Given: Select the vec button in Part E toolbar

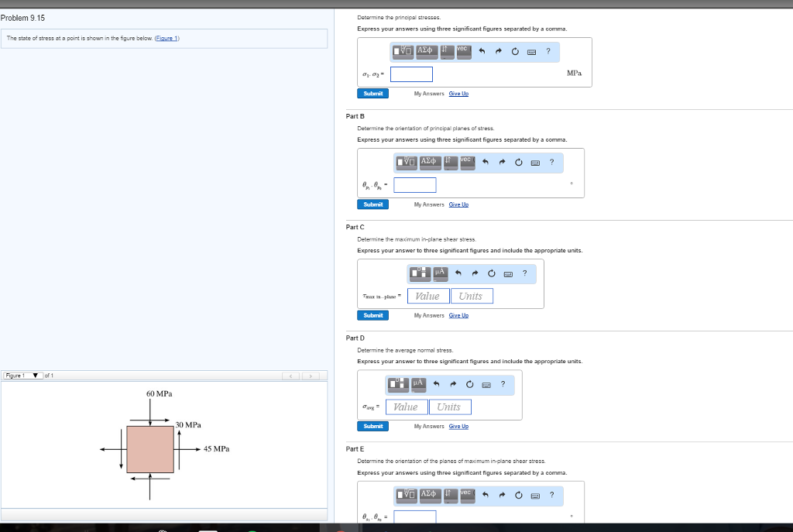Looking at the screenshot, I should [x=467, y=495].
